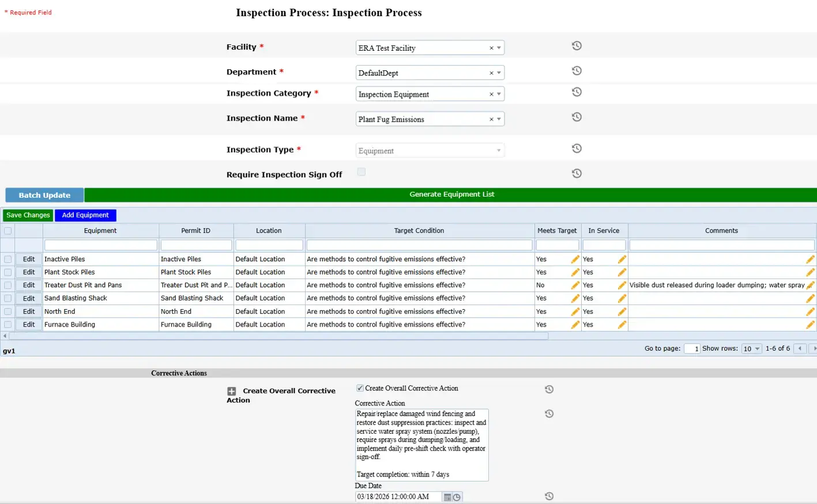Screen dimensions: 817x504
Task: Click the Equipment column filter field
Action: coord(100,245)
